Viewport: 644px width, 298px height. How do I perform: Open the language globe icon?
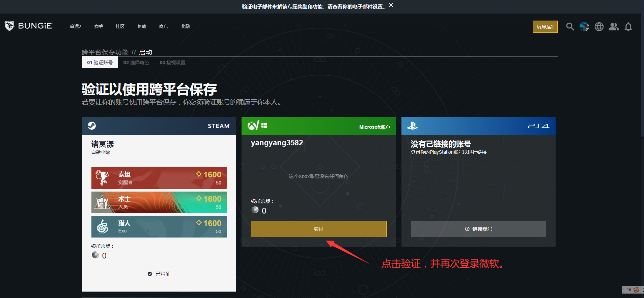coord(599,27)
